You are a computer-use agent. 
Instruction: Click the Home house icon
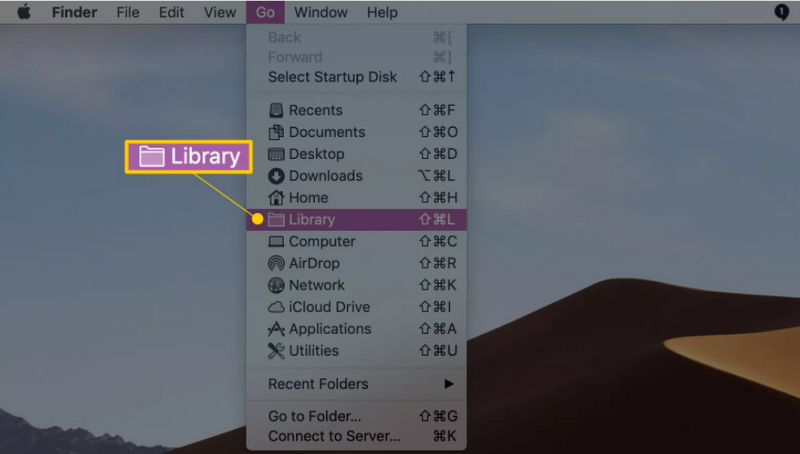276,197
